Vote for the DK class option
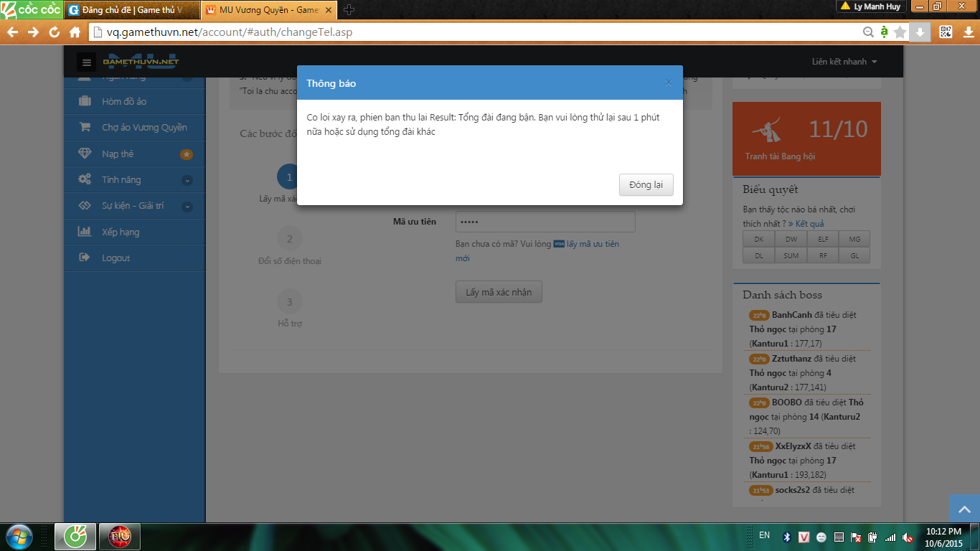This screenshot has width=980, height=551. click(759, 240)
